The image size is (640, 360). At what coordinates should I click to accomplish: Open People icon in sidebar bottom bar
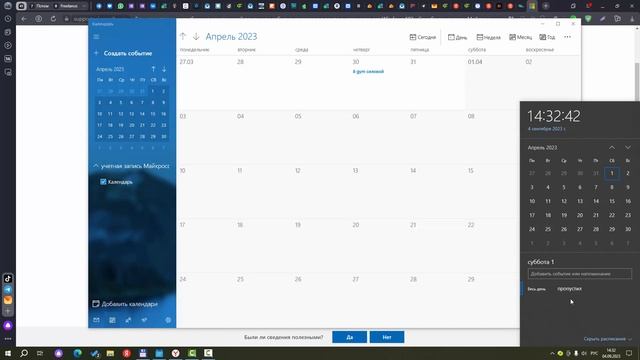128,320
